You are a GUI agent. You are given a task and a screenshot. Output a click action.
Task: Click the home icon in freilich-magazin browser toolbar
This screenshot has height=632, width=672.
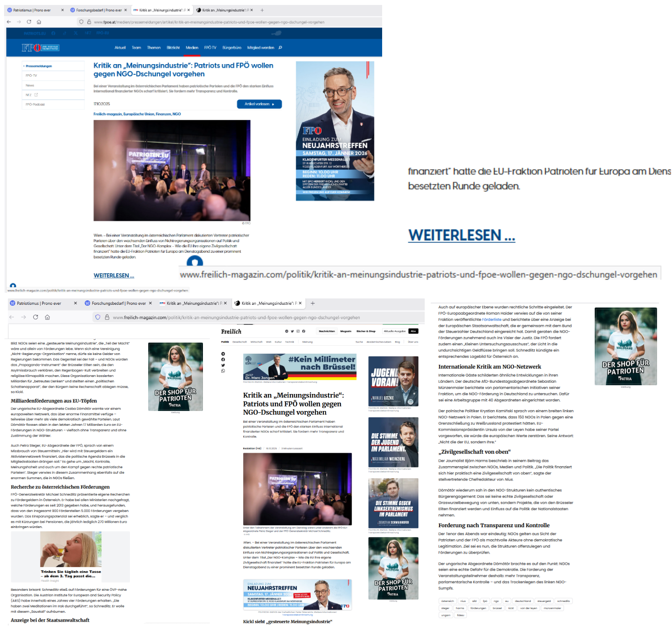[x=47, y=317]
